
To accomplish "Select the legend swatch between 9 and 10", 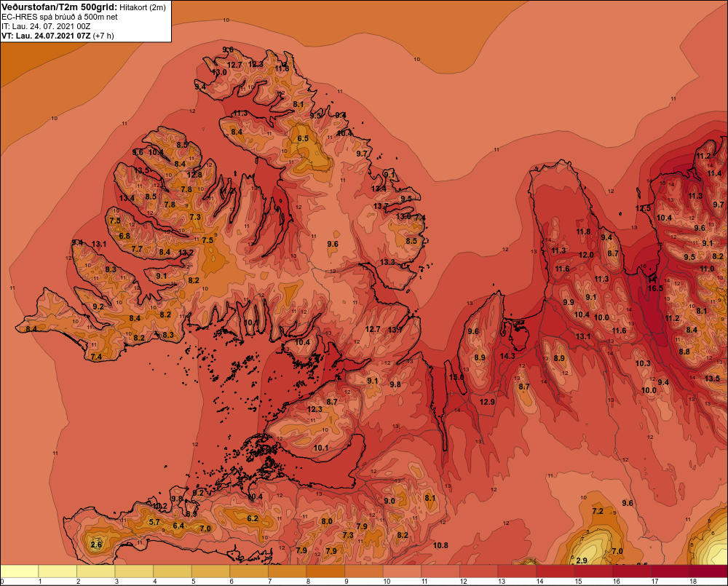I will (364, 571).
